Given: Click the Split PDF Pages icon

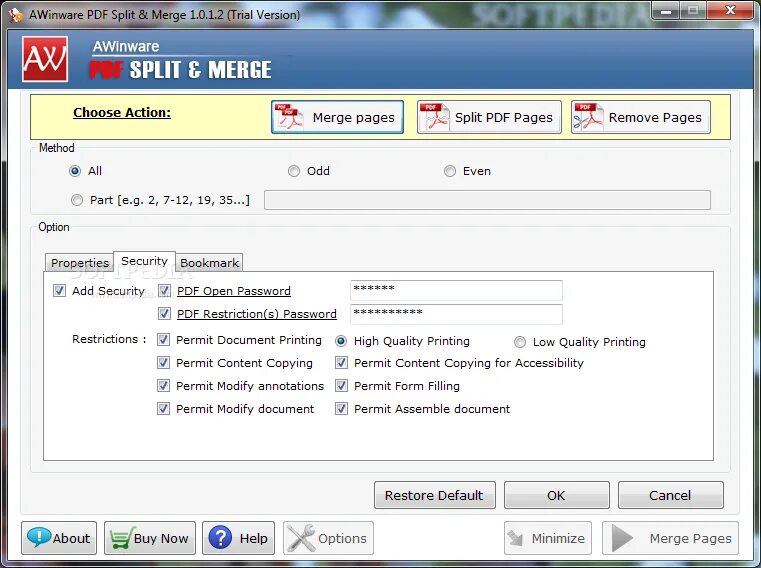Looking at the screenshot, I should 434,117.
